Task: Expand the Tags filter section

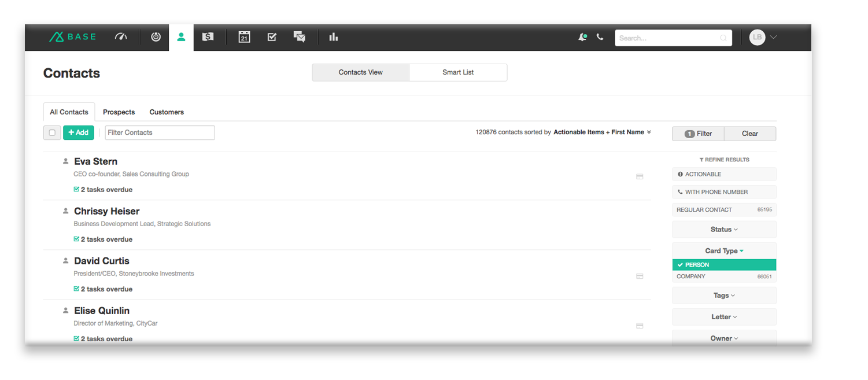Action: coord(724,296)
